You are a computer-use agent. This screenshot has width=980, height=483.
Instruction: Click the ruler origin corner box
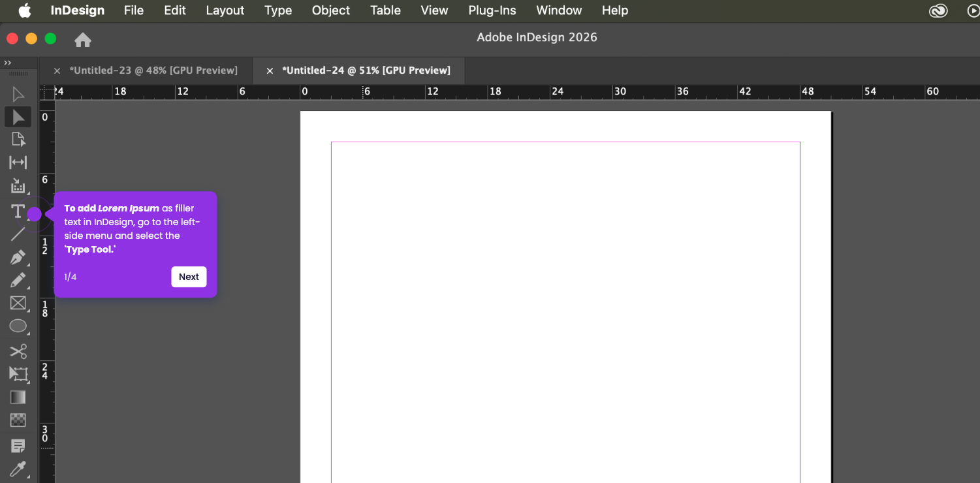[x=47, y=92]
